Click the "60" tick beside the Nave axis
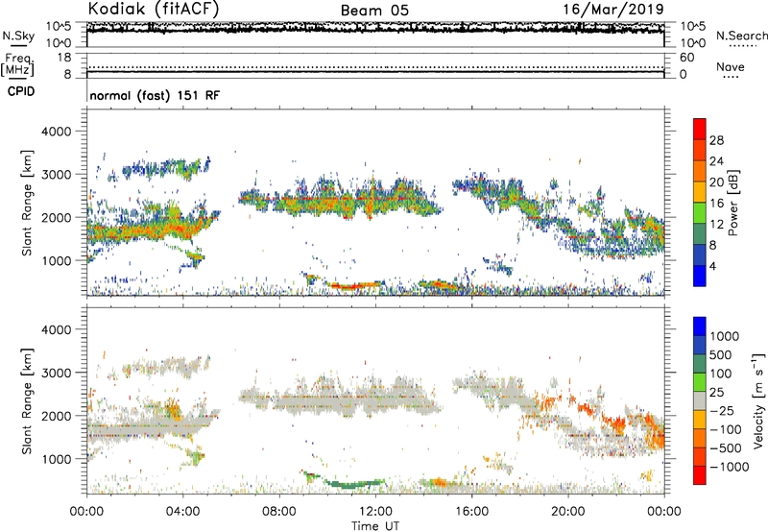 coord(687,58)
